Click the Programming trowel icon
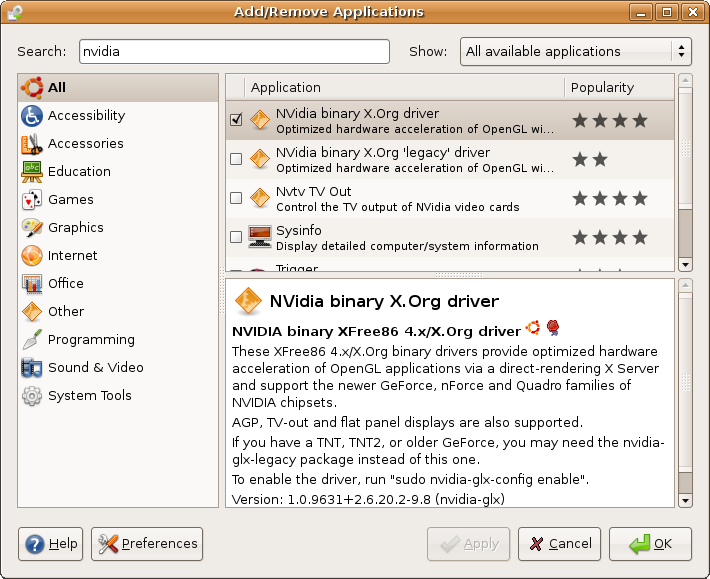The image size is (710, 579). (32, 340)
